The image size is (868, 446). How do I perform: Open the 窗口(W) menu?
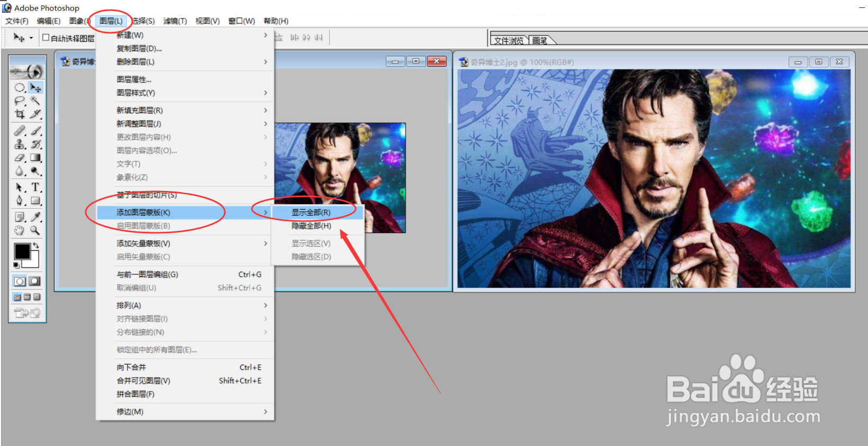[242, 21]
